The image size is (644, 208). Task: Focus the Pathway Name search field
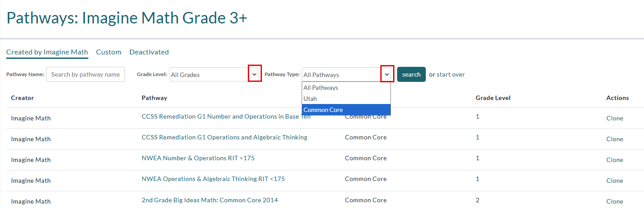pos(85,74)
